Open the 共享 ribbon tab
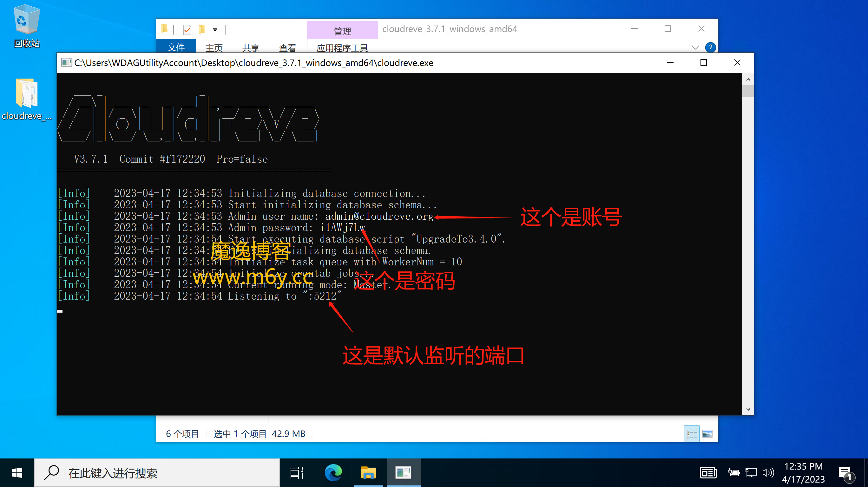Screen dimensions: 868x487 coord(251,48)
